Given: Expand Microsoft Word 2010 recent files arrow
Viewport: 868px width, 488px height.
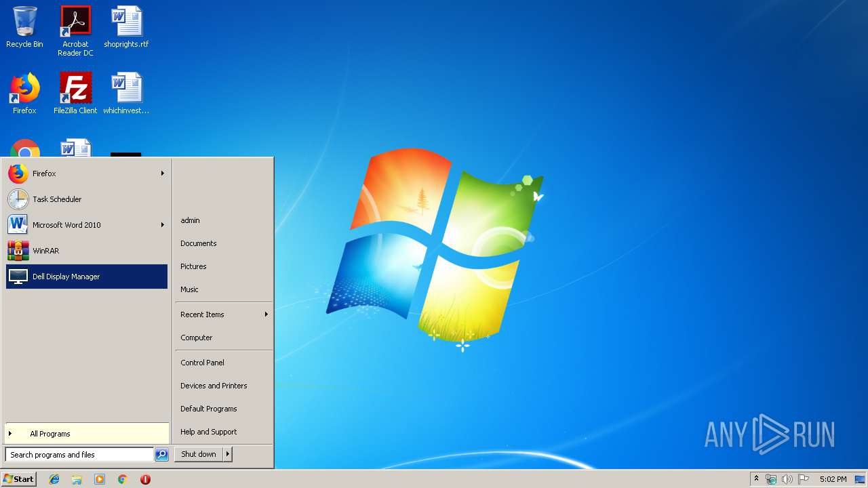Looking at the screenshot, I should (x=162, y=225).
